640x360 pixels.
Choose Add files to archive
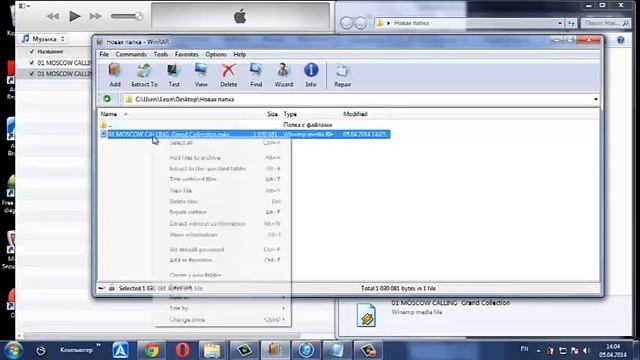[223, 158]
